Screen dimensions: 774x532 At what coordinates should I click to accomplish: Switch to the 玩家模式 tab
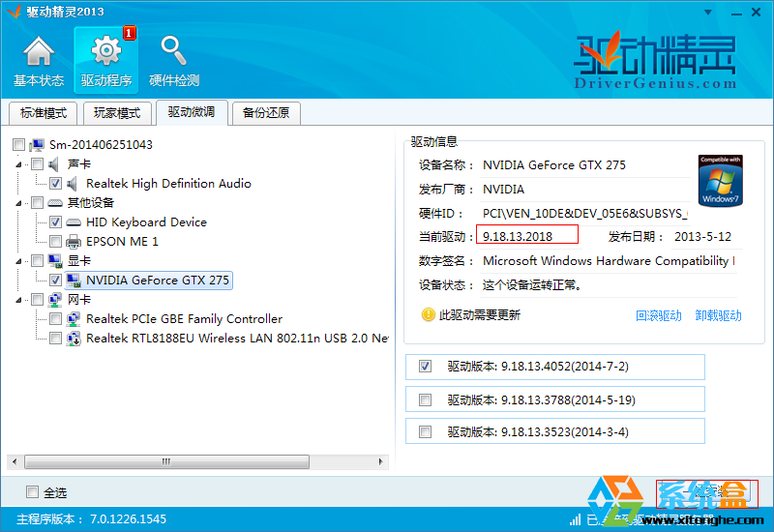tap(117, 113)
